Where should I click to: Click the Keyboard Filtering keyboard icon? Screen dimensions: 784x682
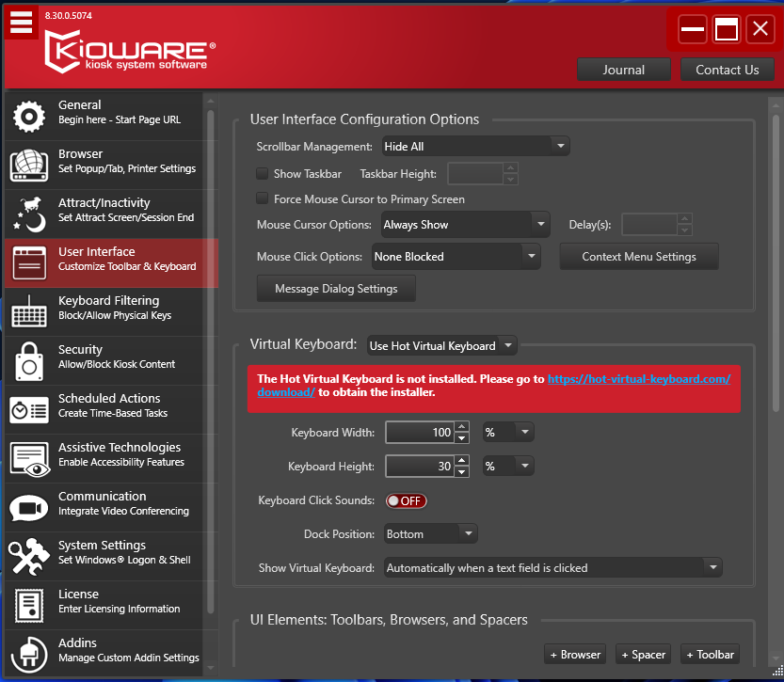[29, 311]
